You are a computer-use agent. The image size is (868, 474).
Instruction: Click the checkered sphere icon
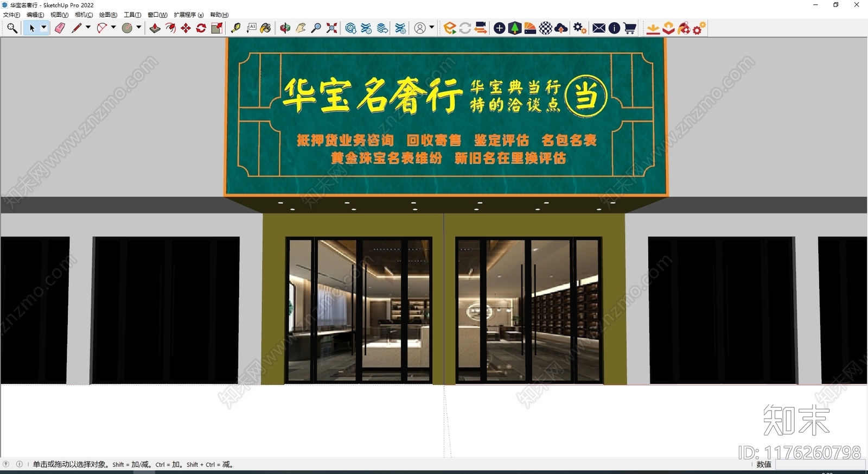coord(546,28)
